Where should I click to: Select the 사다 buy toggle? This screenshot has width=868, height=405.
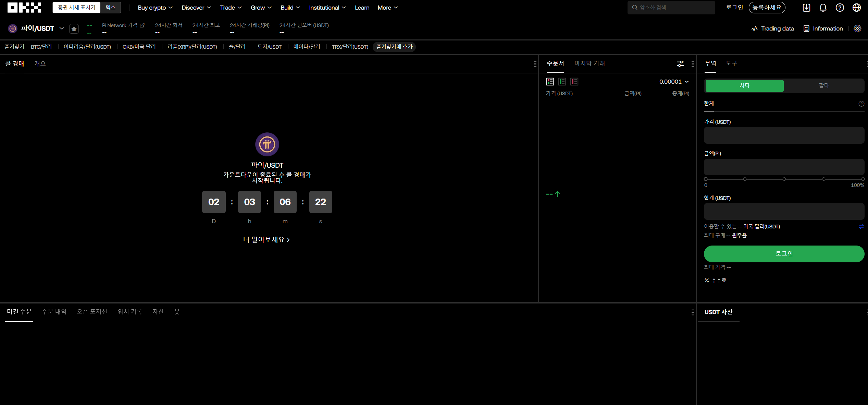(x=744, y=86)
